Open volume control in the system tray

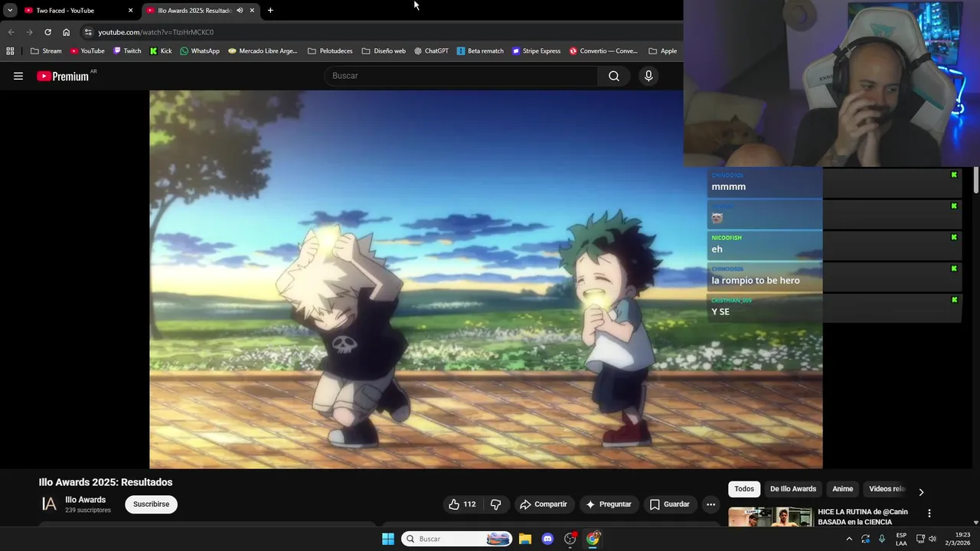[x=933, y=539]
